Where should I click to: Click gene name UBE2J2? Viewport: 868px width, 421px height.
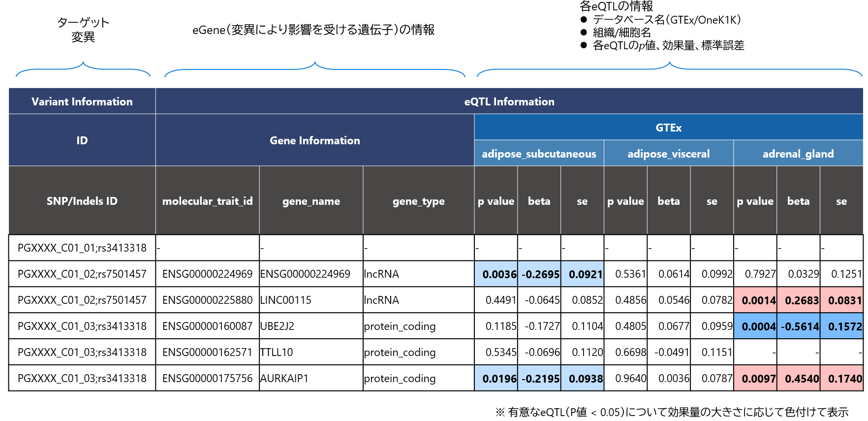tap(311, 326)
